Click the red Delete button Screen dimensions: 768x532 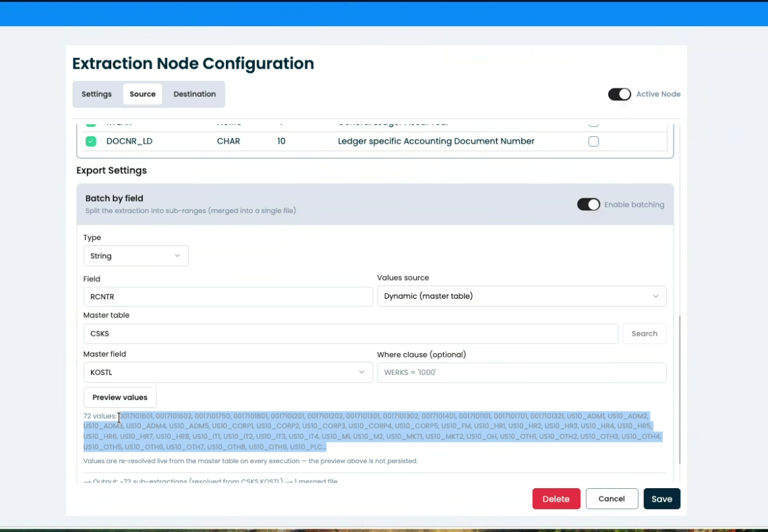556,499
